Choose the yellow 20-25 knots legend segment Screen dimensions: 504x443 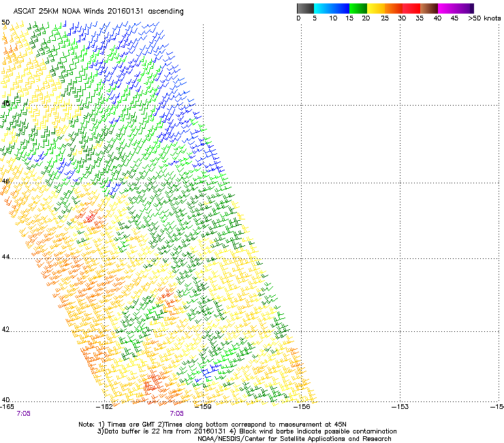pos(376,8)
